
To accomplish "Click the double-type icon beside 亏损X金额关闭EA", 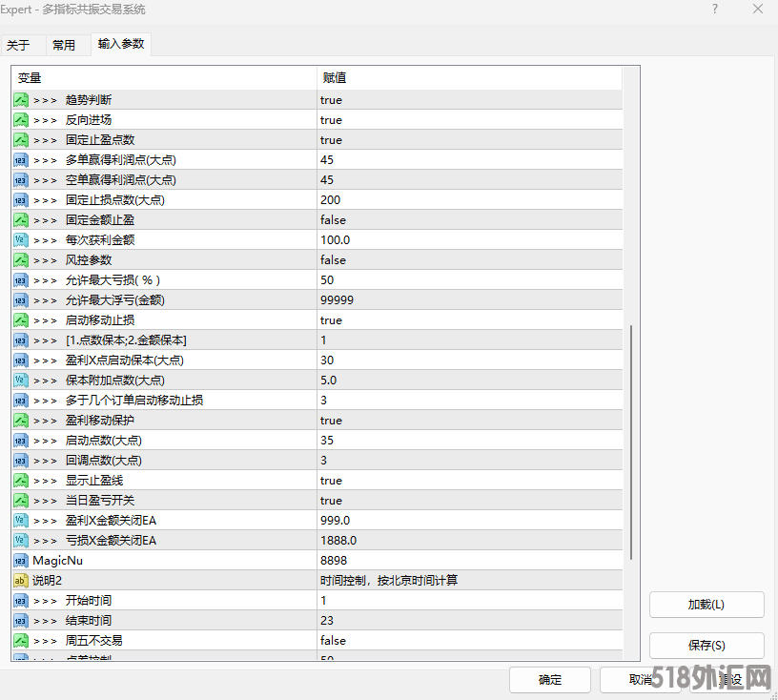I will [x=21, y=541].
